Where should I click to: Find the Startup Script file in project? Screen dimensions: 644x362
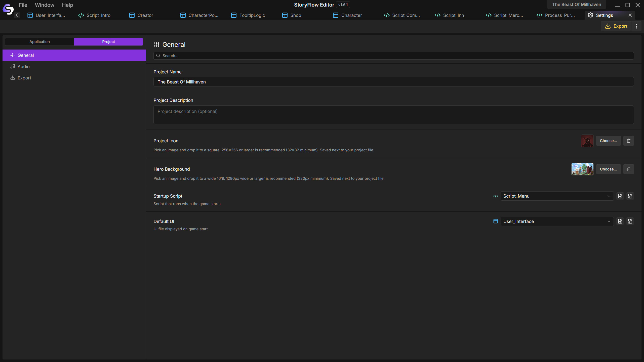click(620, 196)
